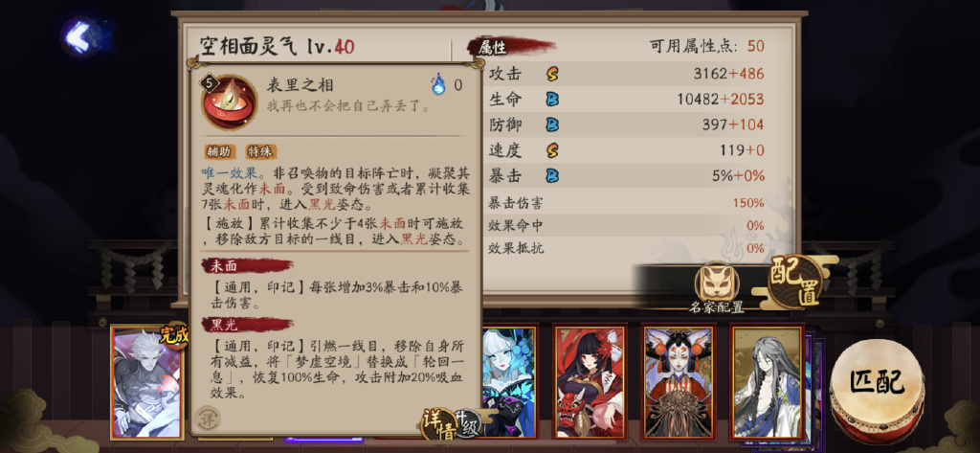
Task: Select the long gray-haired shikigami card
Action: 767,380
